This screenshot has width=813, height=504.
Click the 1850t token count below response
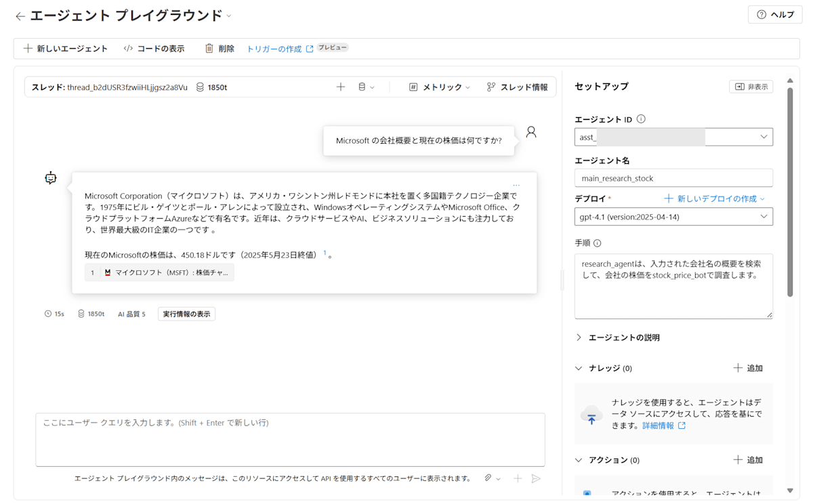click(91, 314)
